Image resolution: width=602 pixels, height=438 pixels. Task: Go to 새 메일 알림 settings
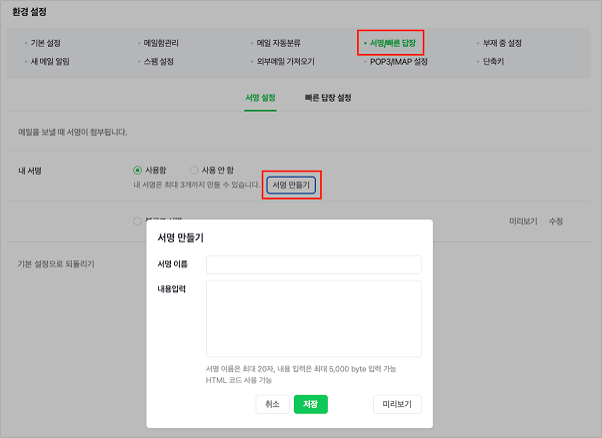pos(51,62)
